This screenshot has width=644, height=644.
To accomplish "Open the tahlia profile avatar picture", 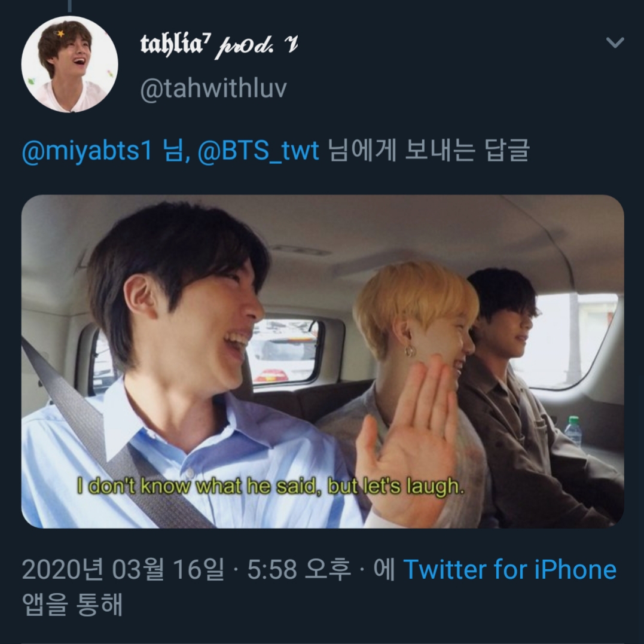I will pyautogui.click(x=69, y=65).
